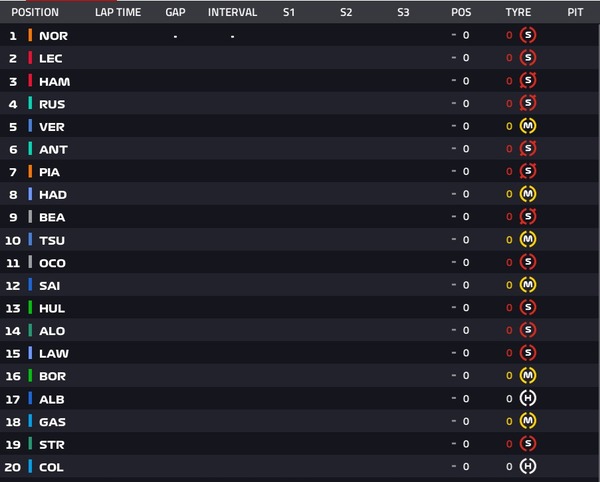Image resolution: width=600 pixels, height=482 pixels.
Task: Click the hard tyre icon for ALB
Action: click(x=528, y=398)
